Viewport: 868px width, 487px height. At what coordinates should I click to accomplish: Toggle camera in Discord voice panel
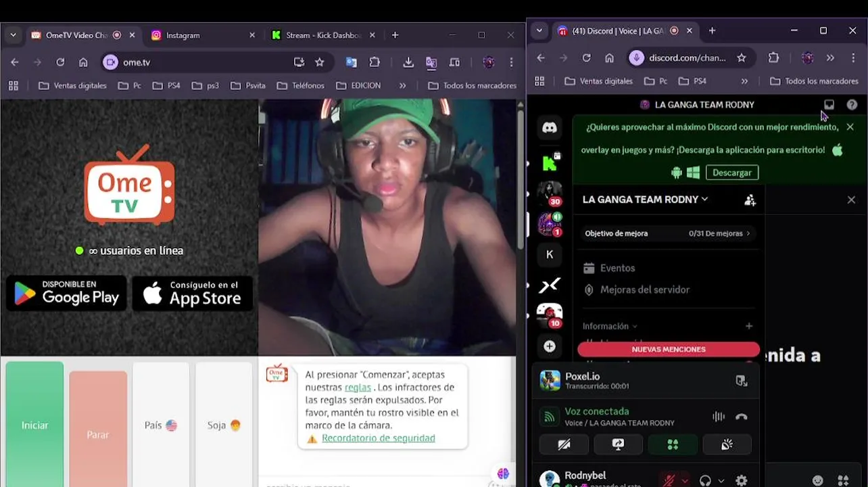pos(564,444)
